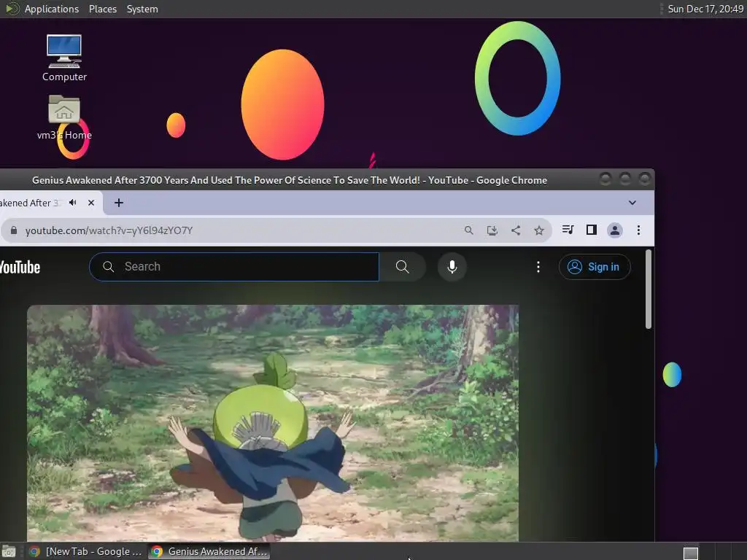Switch to New Tab - Google Chrome taskbar window

86,551
